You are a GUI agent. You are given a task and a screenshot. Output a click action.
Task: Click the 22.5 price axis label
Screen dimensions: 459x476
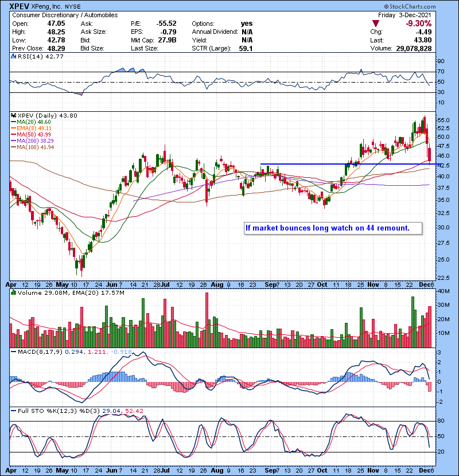point(443,278)
